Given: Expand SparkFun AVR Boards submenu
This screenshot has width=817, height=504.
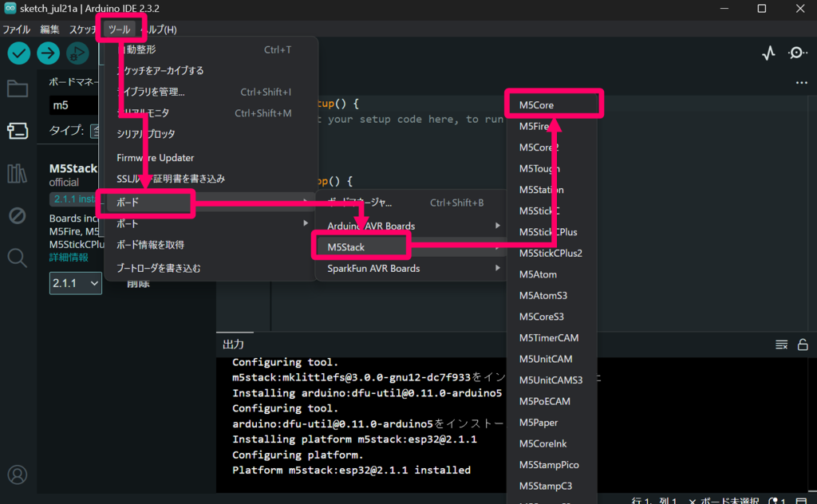Looking at the screenshot, I should pos(412,269).
